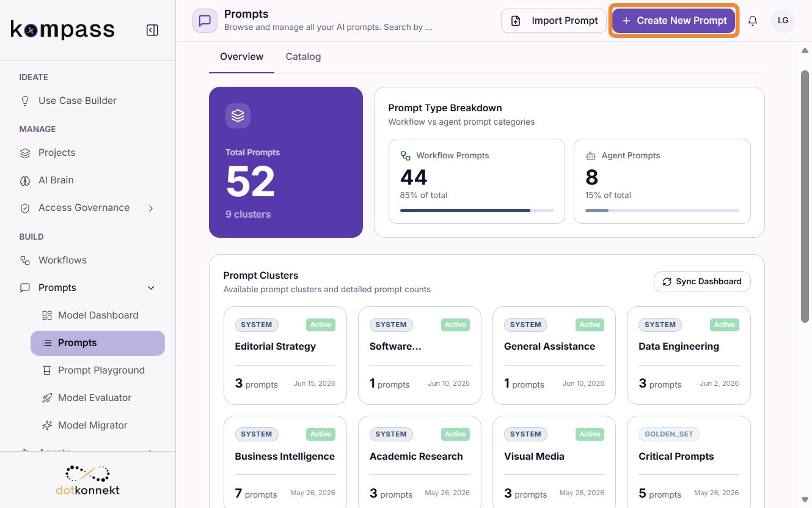Open Model Evaluator submenu item
This screenshot has height=508, width=812.
click(x=98, y=398)
